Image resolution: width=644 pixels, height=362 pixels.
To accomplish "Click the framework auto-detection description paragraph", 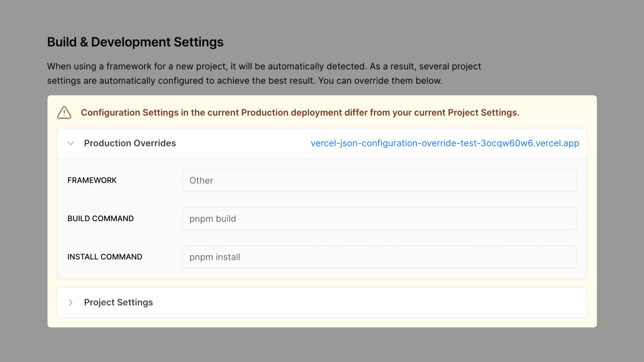I will 264,74.
